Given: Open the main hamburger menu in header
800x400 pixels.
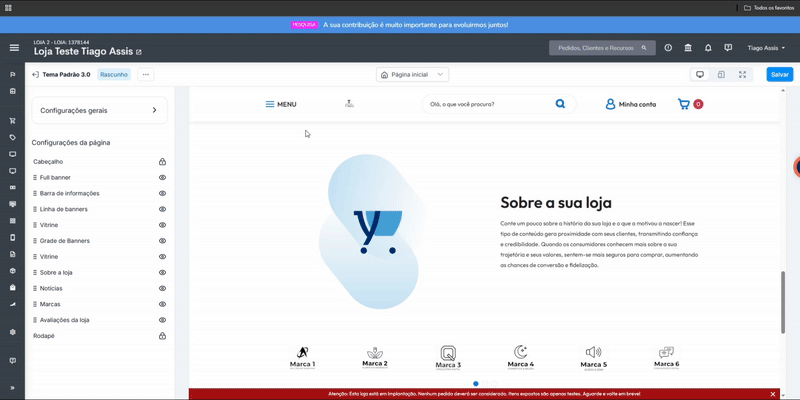Looking at the screenshot, I should pos(14,47).
